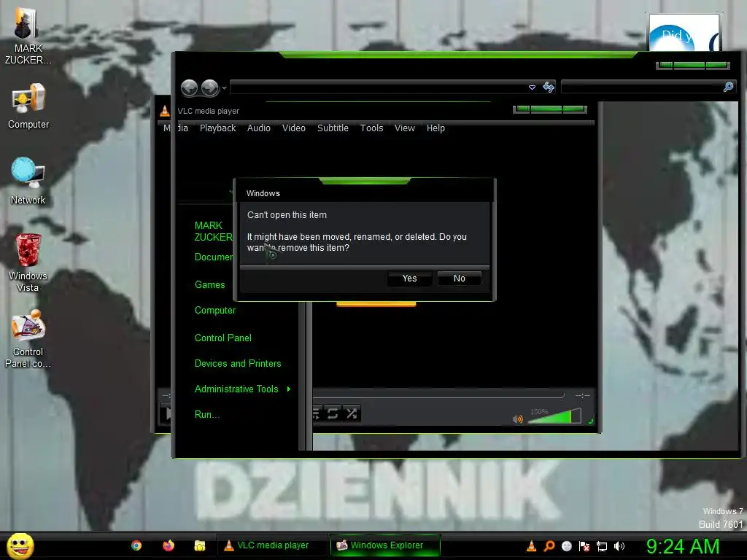Click MARK ZUCKER user name in Start menu
This screenshot has height=560, width=747.
click(214, 231)
